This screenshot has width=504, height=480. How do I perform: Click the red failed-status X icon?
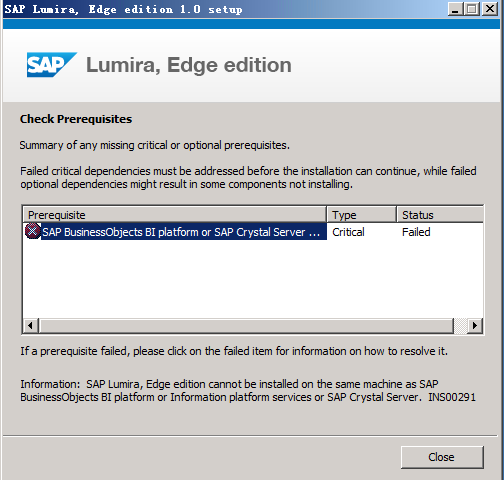[x=33, y=231]
